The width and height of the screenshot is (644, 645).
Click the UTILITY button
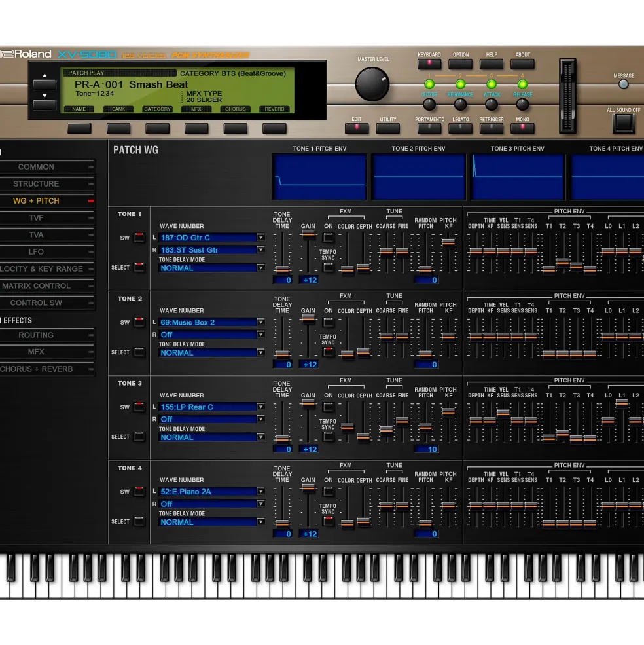388,129
